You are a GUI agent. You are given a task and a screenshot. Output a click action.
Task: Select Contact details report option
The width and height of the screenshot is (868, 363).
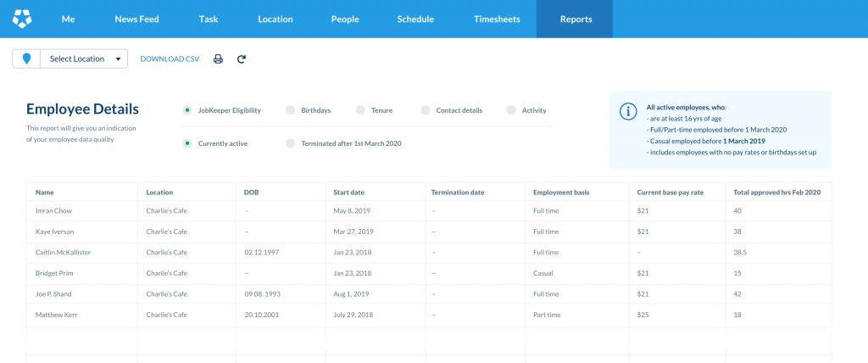[x=425, y=110]
